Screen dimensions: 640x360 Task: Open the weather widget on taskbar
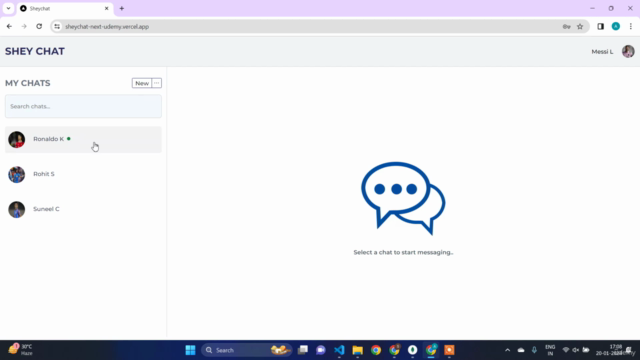click(x=21, y=350)
